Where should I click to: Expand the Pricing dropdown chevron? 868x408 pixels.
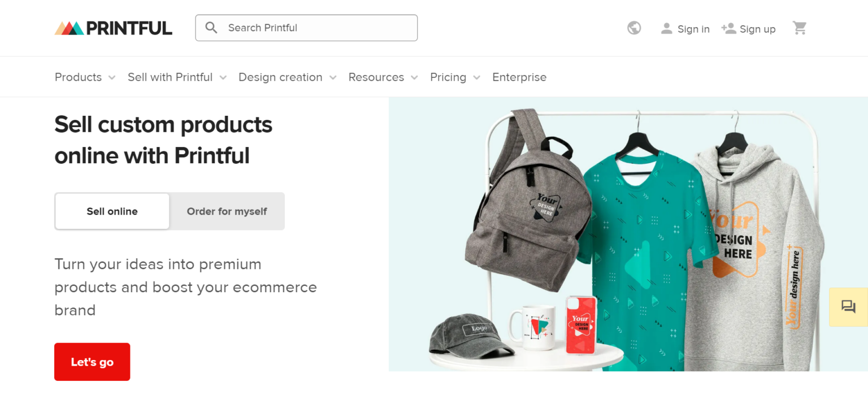tap(476, 77)
